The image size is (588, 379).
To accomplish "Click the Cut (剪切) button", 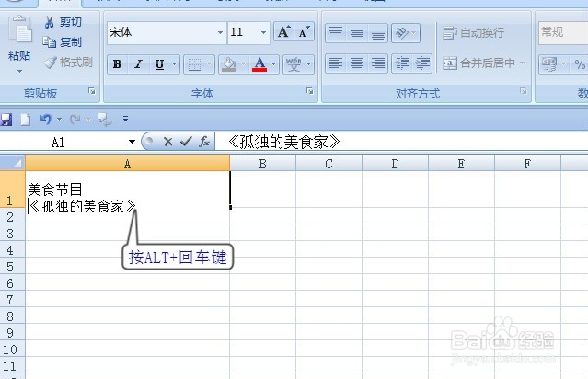I will point(63,22).
